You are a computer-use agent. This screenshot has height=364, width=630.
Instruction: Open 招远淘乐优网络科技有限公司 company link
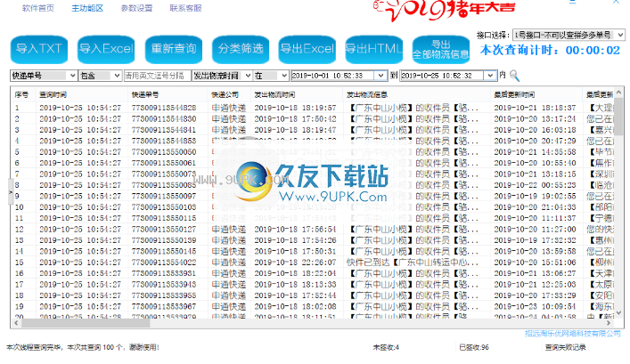[573, 334]
